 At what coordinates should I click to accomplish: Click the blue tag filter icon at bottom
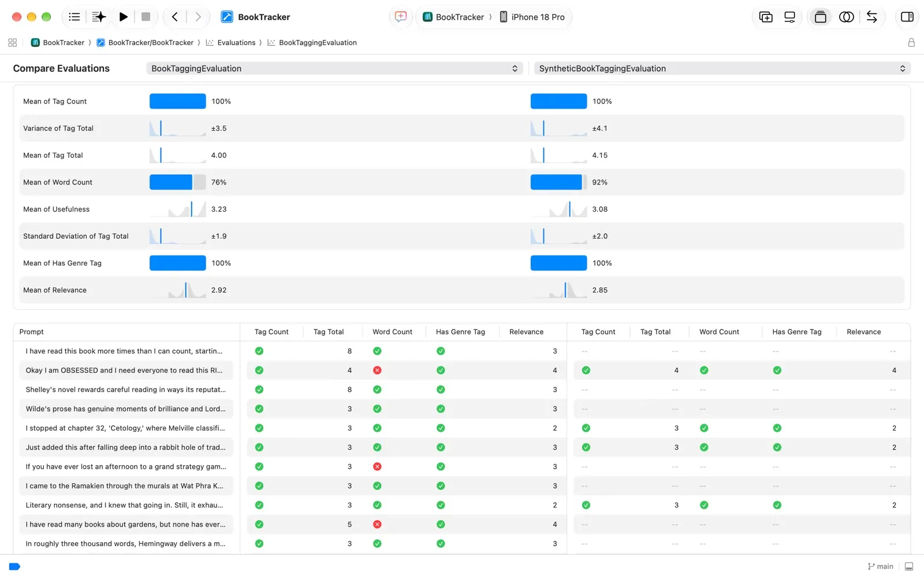coord(14,566)
